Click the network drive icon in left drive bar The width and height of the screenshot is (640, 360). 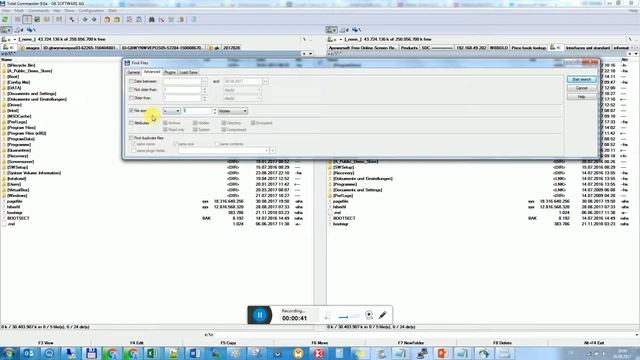[31, 30]
